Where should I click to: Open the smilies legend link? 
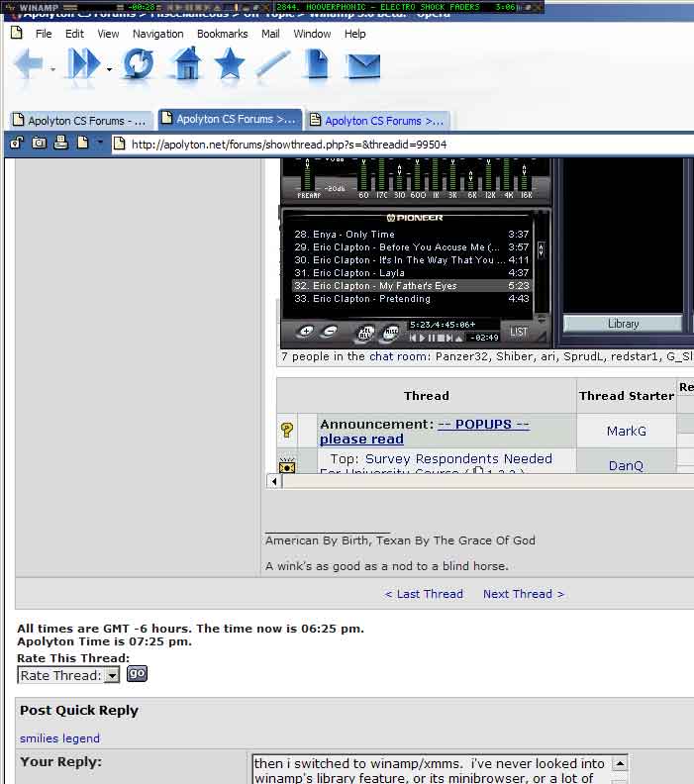59,738
